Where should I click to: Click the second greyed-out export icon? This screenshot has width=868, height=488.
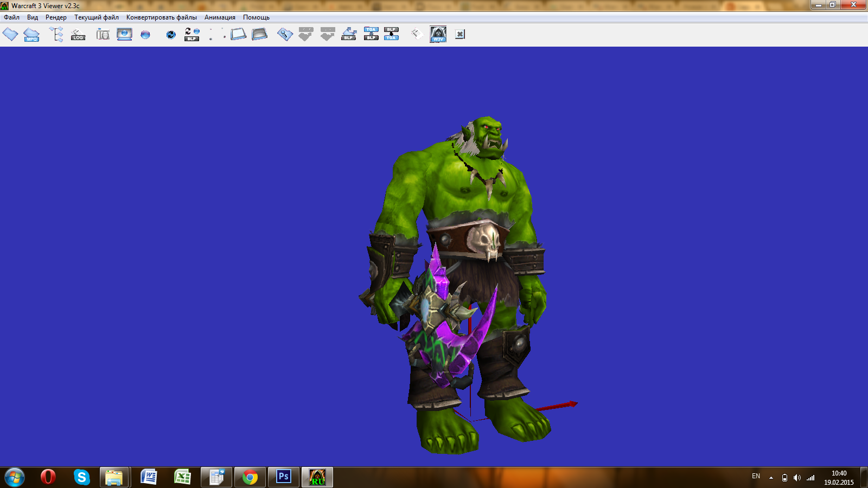tap(328, 35)
